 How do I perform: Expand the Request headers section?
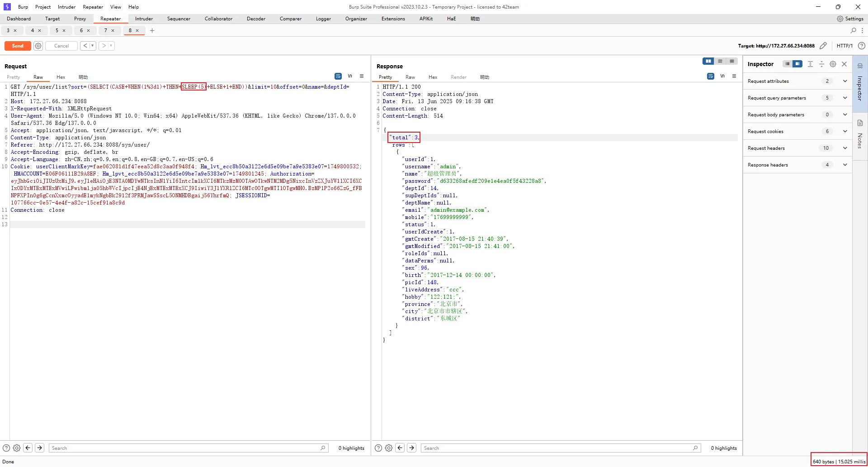pyautogui.click(x=845, y=148)
